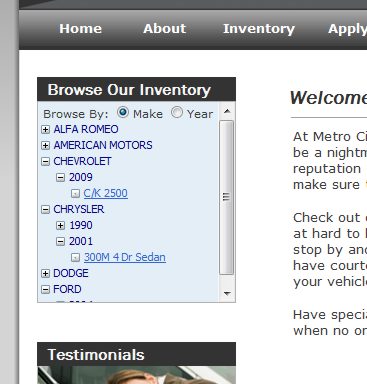Select the Year radio button
Image resolution: width=367 pixels, height=384 pixels.
177,112
